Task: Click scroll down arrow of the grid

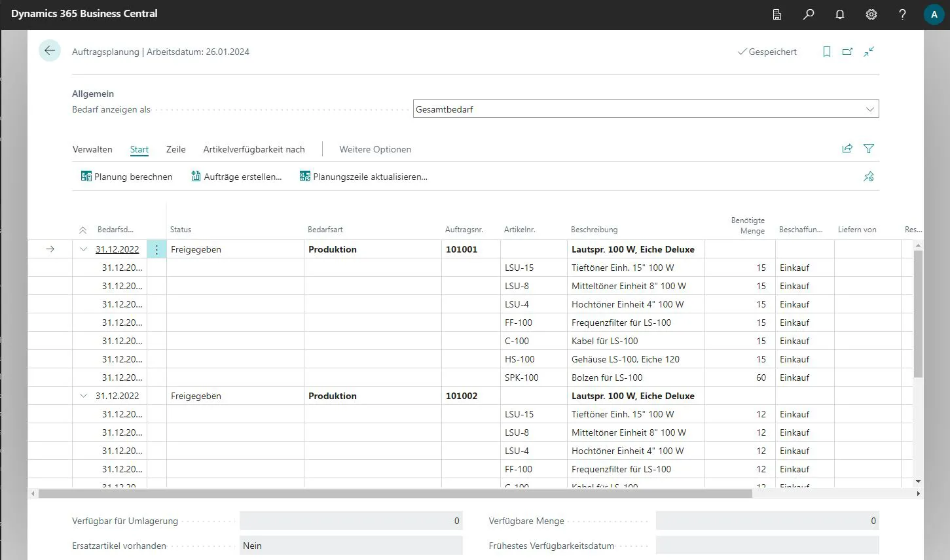Action: point(918,481)
